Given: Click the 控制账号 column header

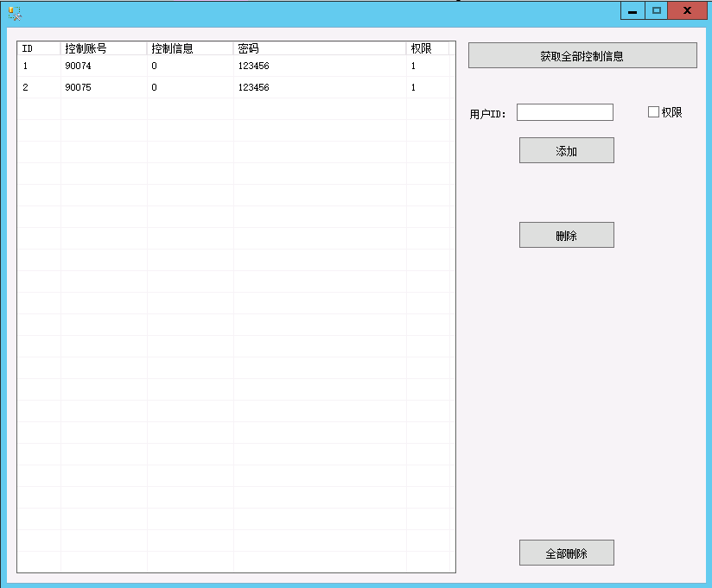Looking at the screenshot, I should coord(104,48).
